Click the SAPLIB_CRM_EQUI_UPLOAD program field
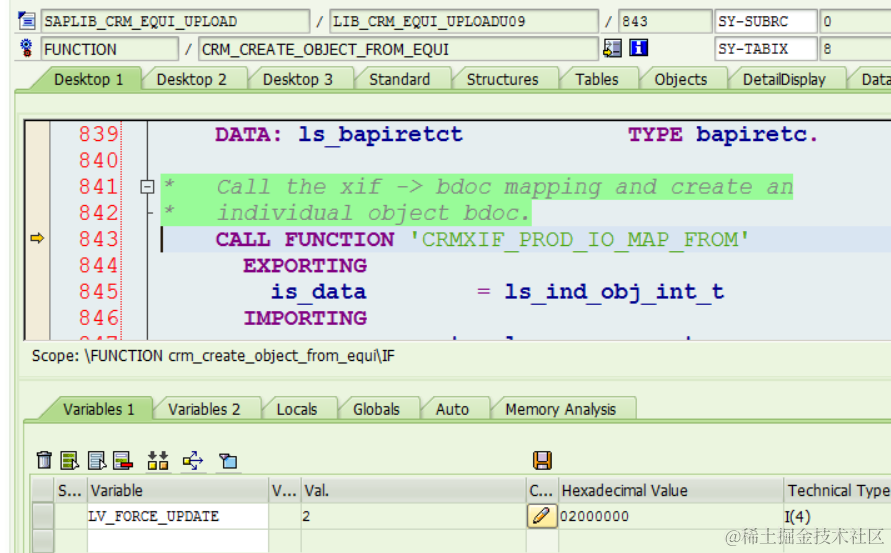The width and height of the screenshot is (891, 553). pyautogui.click(x=175, y=22)
